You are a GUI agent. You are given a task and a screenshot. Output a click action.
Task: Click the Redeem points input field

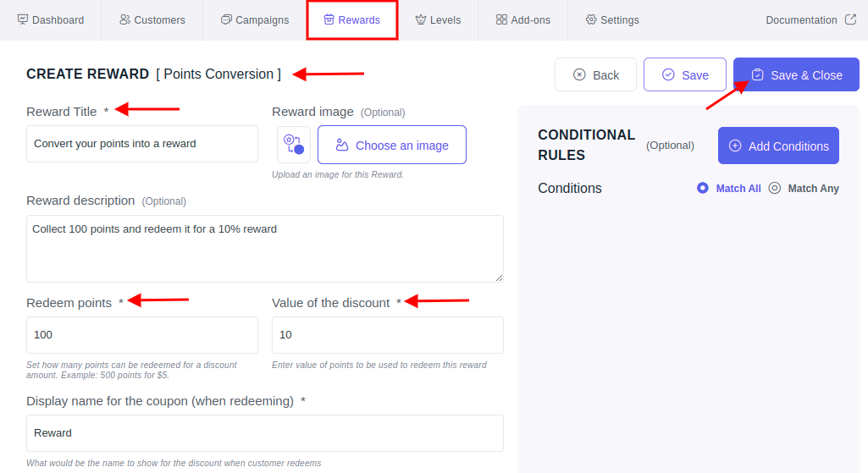[142, 335]
